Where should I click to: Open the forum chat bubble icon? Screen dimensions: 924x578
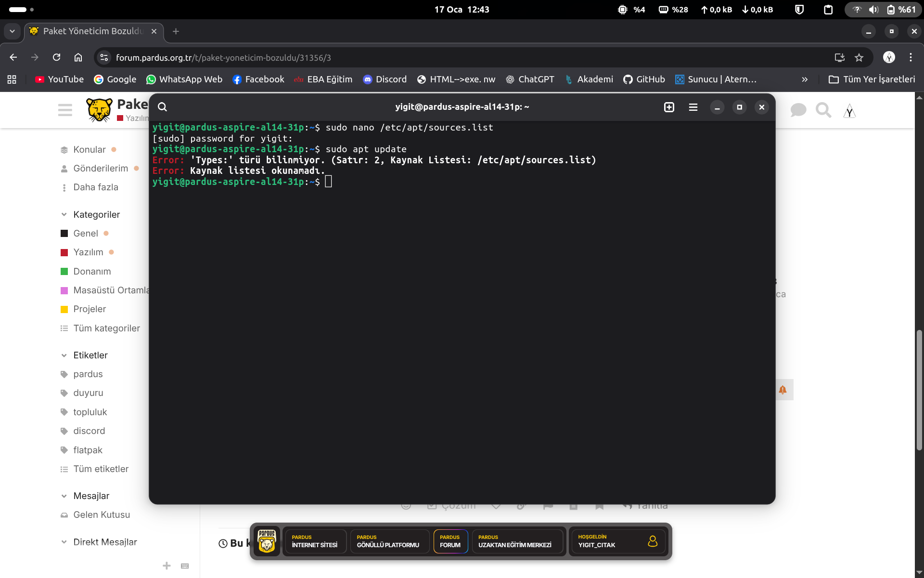pos(798,110)
